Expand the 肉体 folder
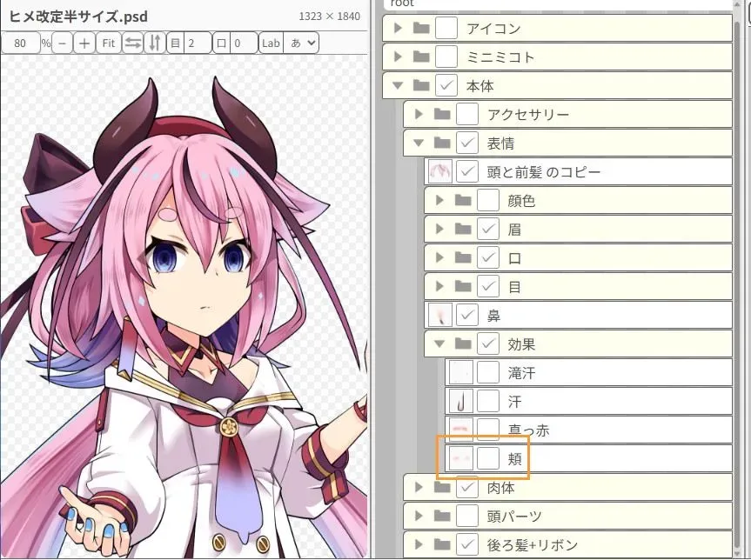This screenshot has height=560, width=751. coord(419,488)
